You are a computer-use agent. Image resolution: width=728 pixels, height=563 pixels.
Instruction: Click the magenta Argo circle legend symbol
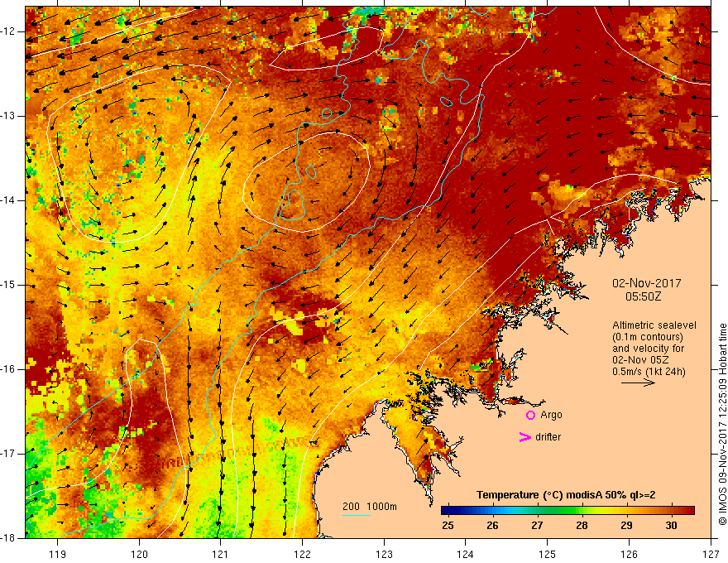click(530, 416)
